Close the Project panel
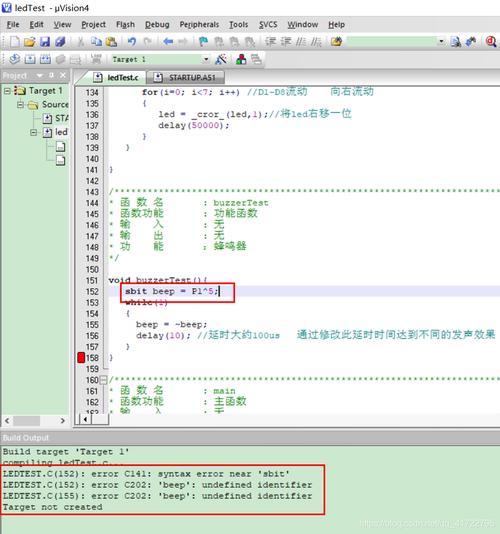Viewport: 500px width, 534px height. pos(63,75)
